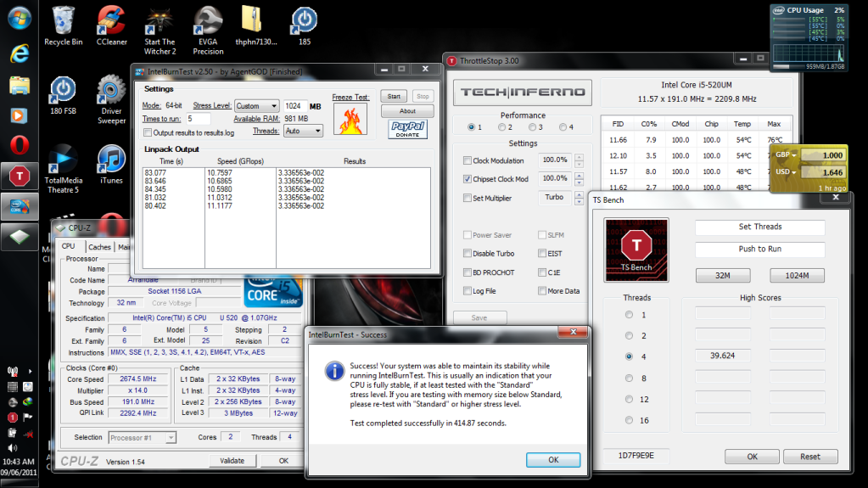Open the Stress Level Custom dropdown
This screenshot has width=868, height=488.
click(x=256, y=106)
